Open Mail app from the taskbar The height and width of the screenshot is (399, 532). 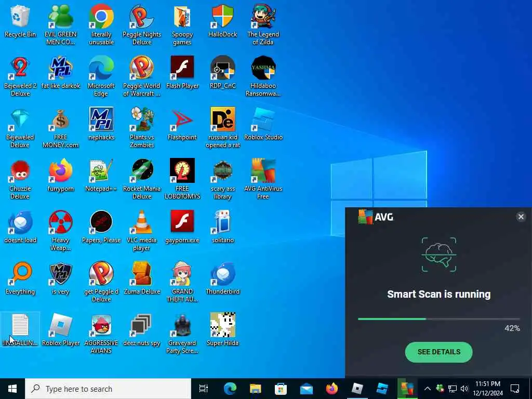tap(306, 389)
